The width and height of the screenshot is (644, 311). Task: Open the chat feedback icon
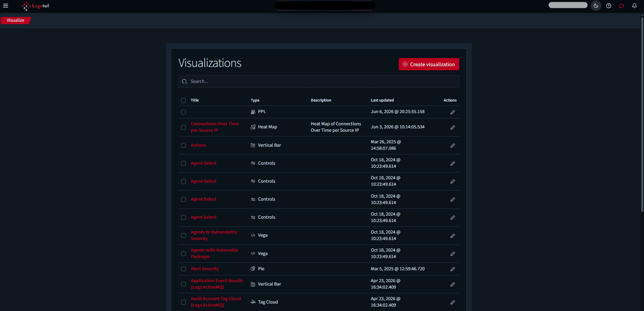622,6
